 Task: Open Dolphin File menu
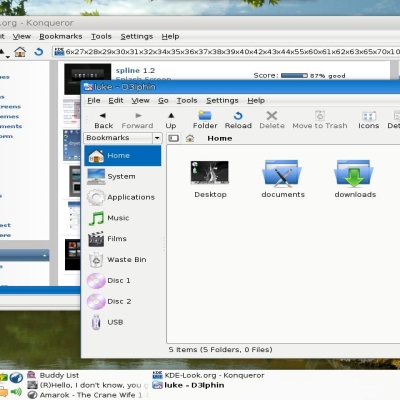pos(94,100)
